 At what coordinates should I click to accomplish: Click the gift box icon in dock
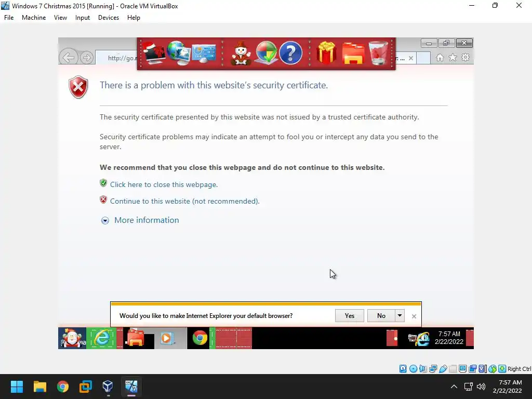click(326, 54)
